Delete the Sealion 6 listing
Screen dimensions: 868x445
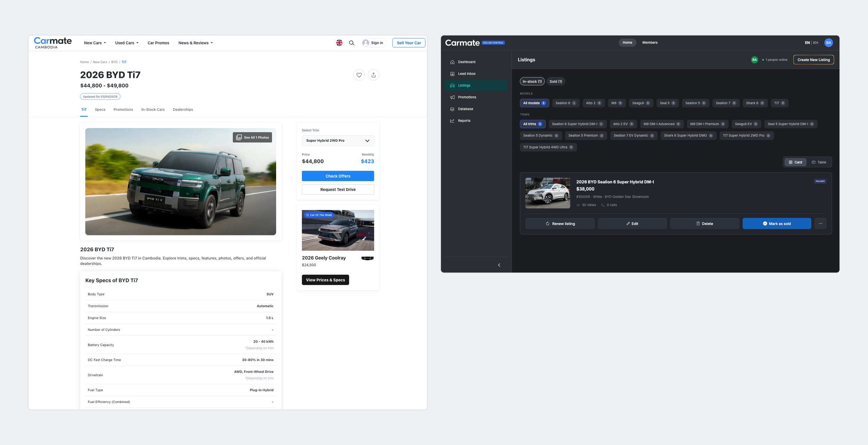point(705,224)
